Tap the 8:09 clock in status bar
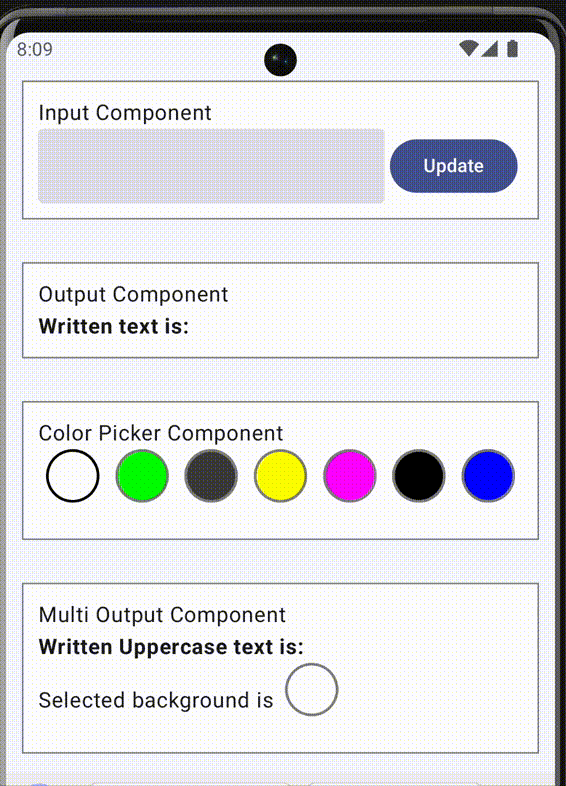The height and width of the screenshot is (786, 566). pyautogui.click(x=35, y=49)
